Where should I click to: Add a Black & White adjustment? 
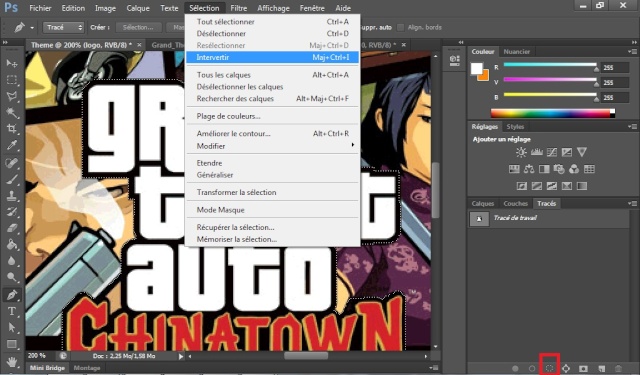[544, 169]
